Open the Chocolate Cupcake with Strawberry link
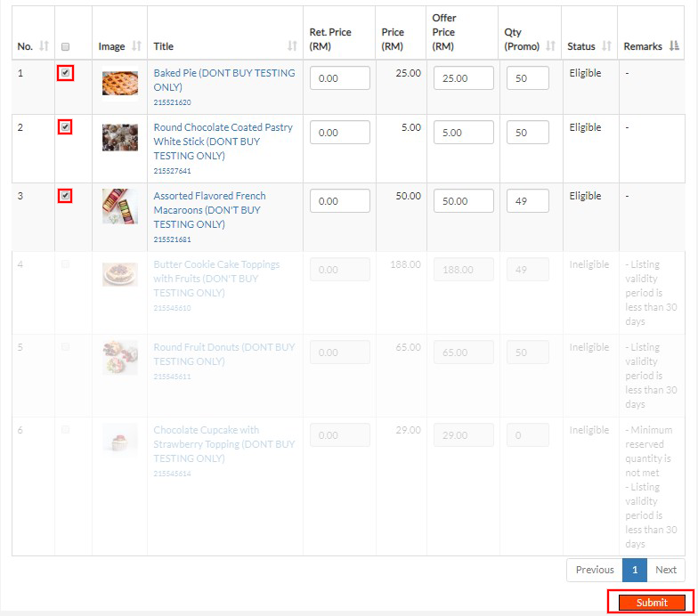This screenshot has width=698, height=616. point(224,443)
